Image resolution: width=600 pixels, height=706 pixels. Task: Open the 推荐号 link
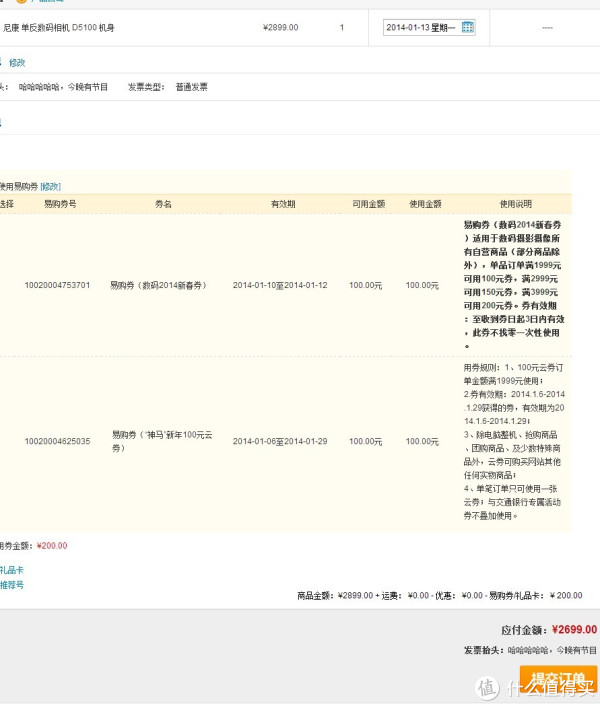(x=12, y=585)
